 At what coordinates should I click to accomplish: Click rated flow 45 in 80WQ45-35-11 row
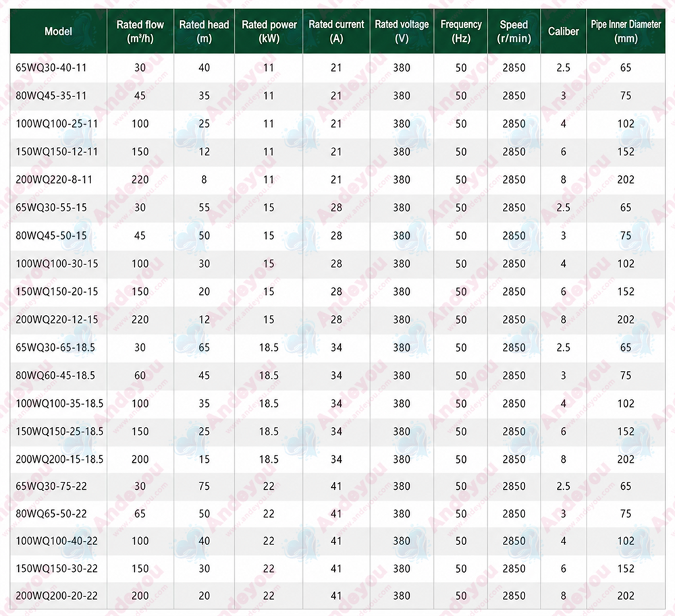tap(140, 96)
